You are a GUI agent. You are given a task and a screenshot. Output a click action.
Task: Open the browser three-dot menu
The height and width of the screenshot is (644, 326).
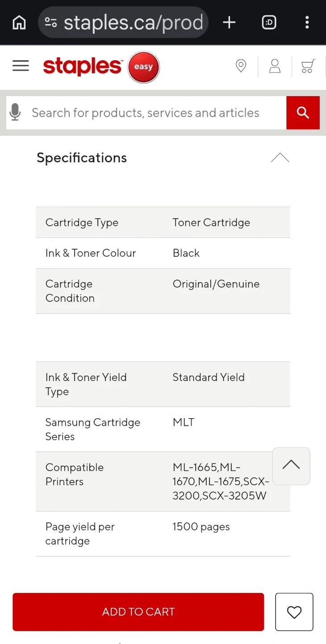point(307,22)
